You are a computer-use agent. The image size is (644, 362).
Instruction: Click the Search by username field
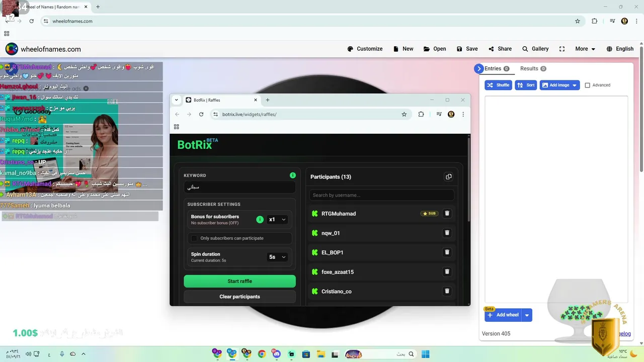[x=381, y=195]
